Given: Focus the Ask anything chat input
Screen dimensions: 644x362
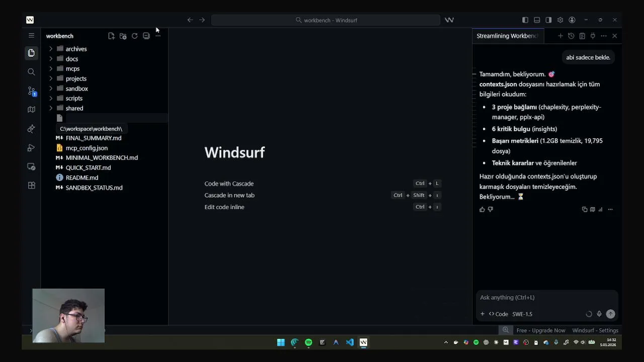Looking at the screenshot, I should tap(546, 298).
